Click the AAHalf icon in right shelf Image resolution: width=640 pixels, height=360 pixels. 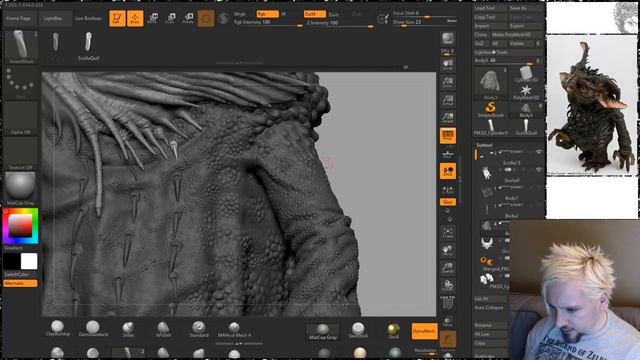point(448,118)
